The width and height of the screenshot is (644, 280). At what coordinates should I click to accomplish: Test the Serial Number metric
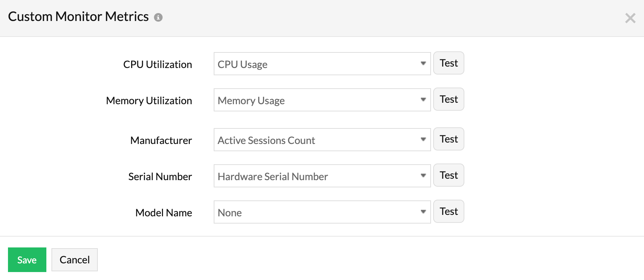[448, 175]
